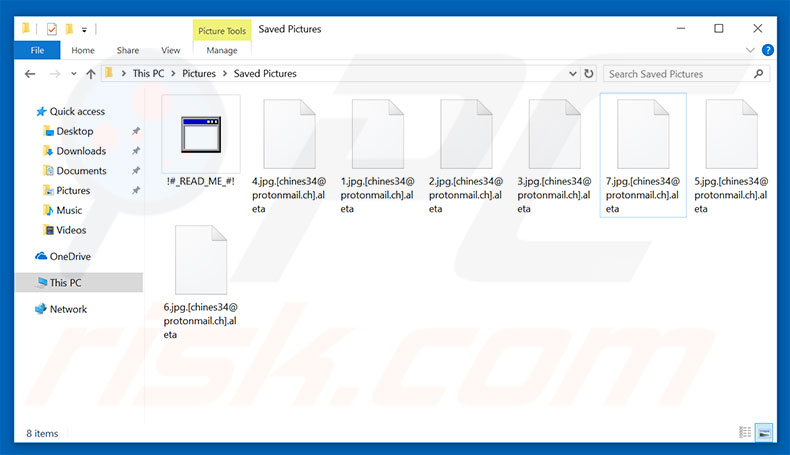The image size is (790, 455).
Task: Click the '8 items' status bar text
Action: [x=42, y=433]
